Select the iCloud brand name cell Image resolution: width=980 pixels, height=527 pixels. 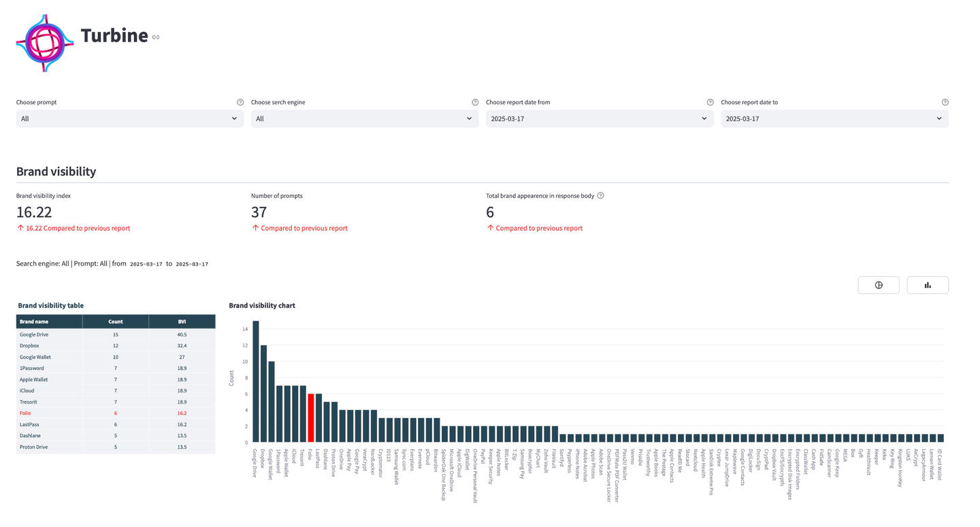tap(49, 391)
